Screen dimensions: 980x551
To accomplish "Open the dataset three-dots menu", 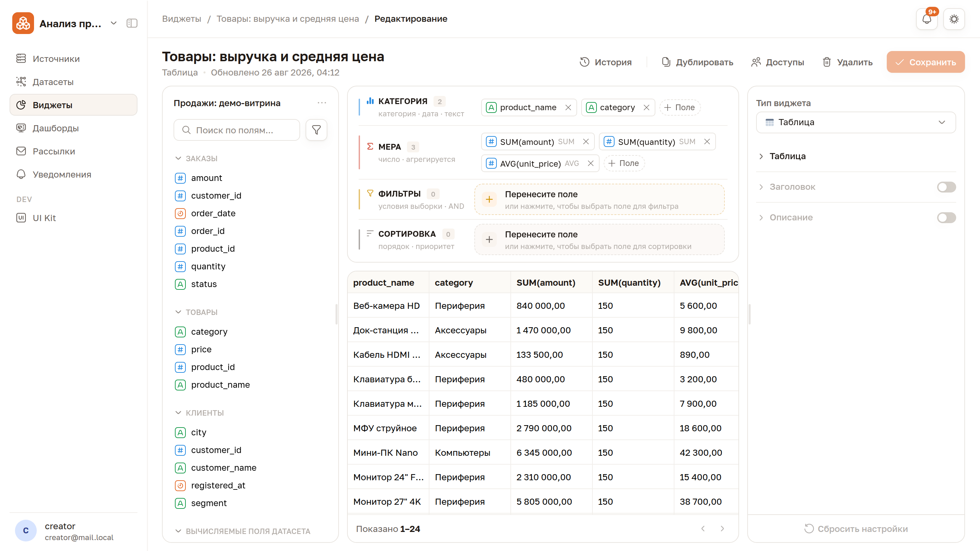I will point(322,103).
